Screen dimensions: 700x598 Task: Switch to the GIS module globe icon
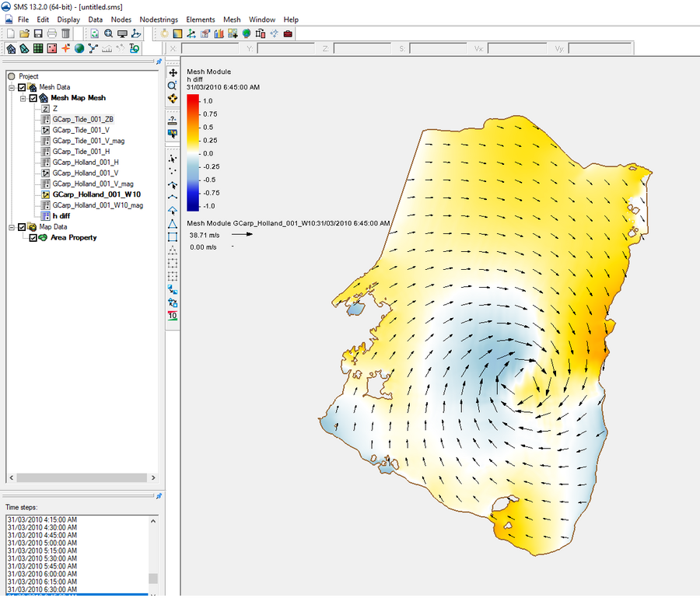pyautogui.click(x=79, y=48)
